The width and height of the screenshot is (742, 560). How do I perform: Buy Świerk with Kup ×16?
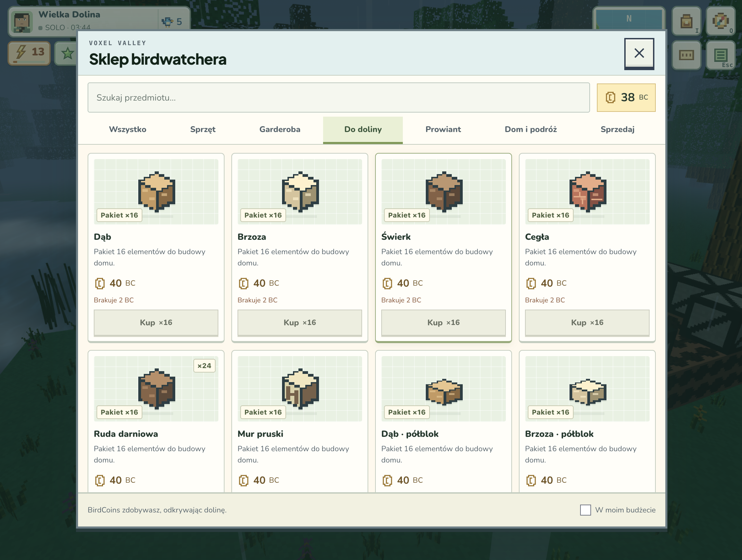444,323
